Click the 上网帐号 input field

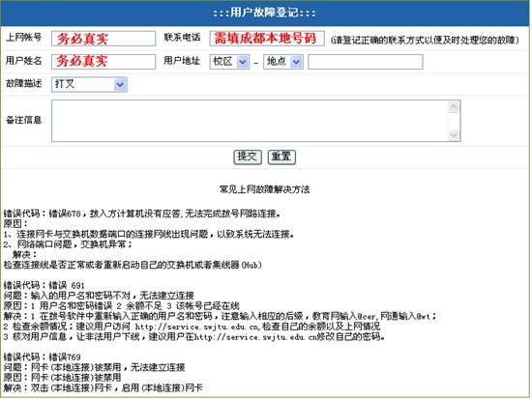pyautogui.click(x=103, y=39)
